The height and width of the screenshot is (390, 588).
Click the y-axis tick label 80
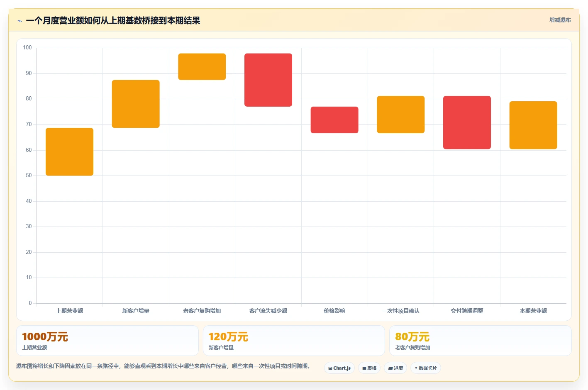[x=29, y=99]
